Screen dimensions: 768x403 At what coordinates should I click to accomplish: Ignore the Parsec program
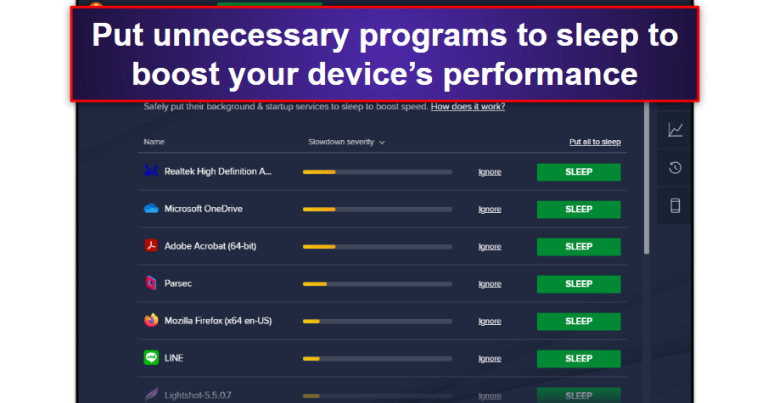[490, 284]
